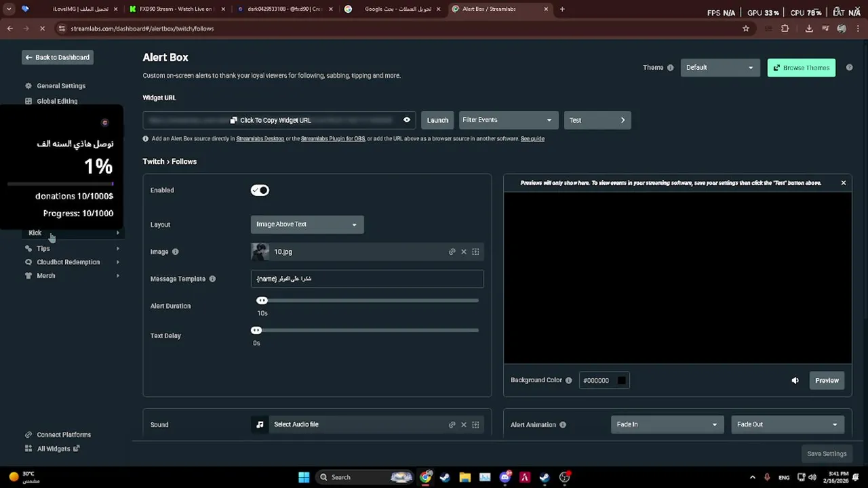
Task: Click the Launch button
Action: 437,120
